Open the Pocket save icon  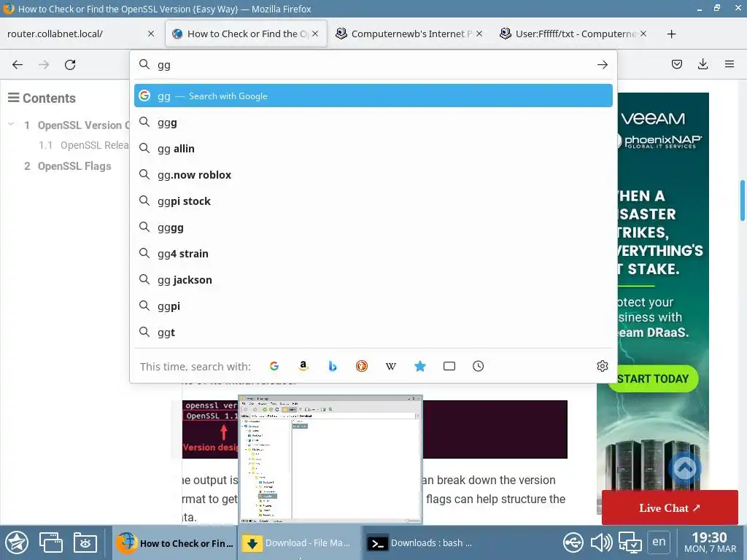click(676, 64)
